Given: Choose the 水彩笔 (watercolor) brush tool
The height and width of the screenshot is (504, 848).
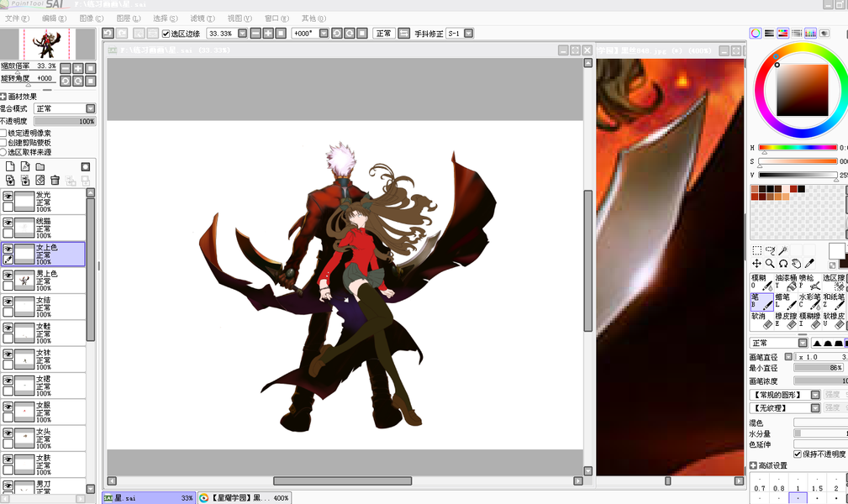Looking at the screenshot, I should point(809,302).
